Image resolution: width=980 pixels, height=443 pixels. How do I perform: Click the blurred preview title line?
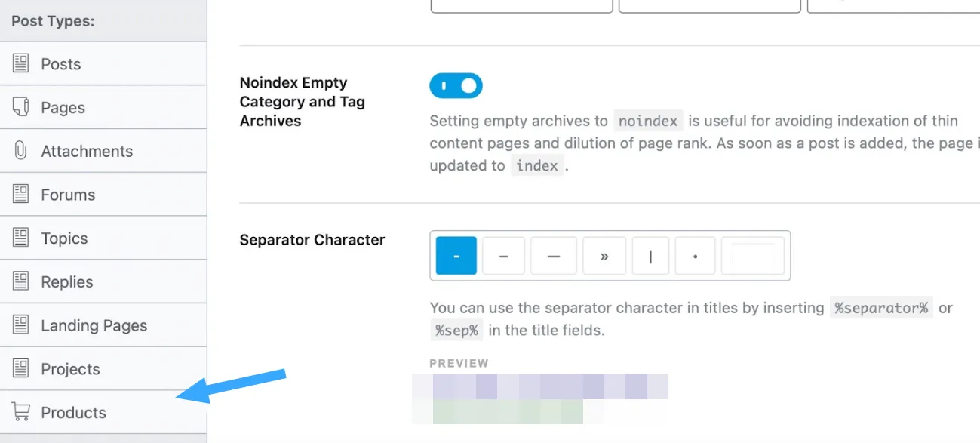[540, 386]
